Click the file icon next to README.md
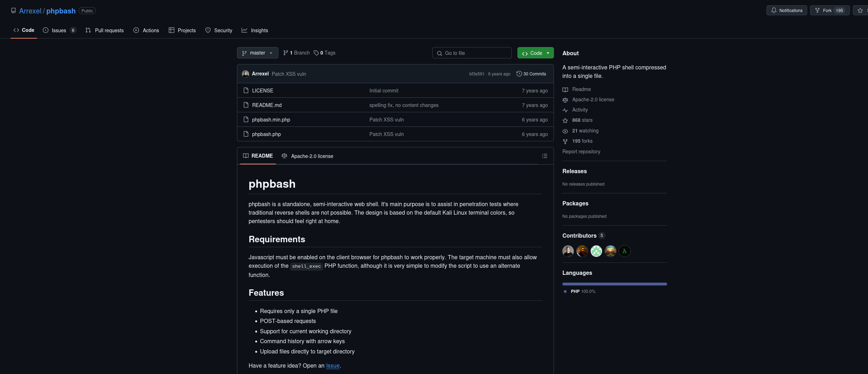Screen dimensions: 868x374 (246, 105)
